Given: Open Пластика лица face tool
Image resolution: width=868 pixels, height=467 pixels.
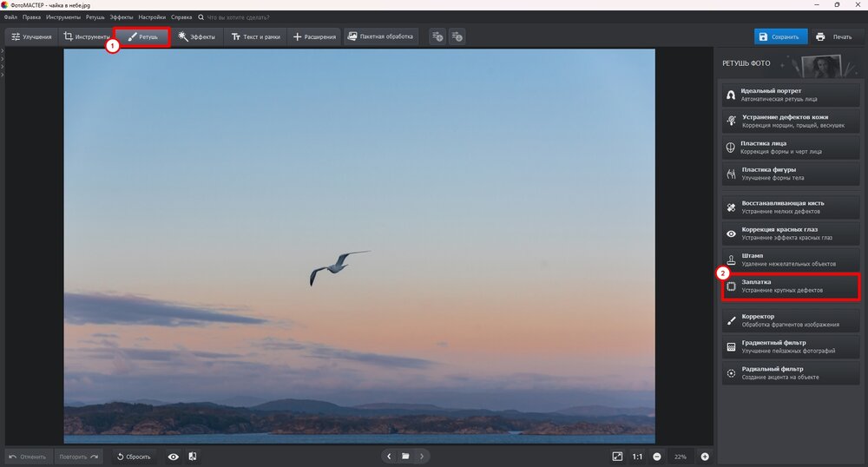Looking at the screenshot, I should tap(790, 148).
